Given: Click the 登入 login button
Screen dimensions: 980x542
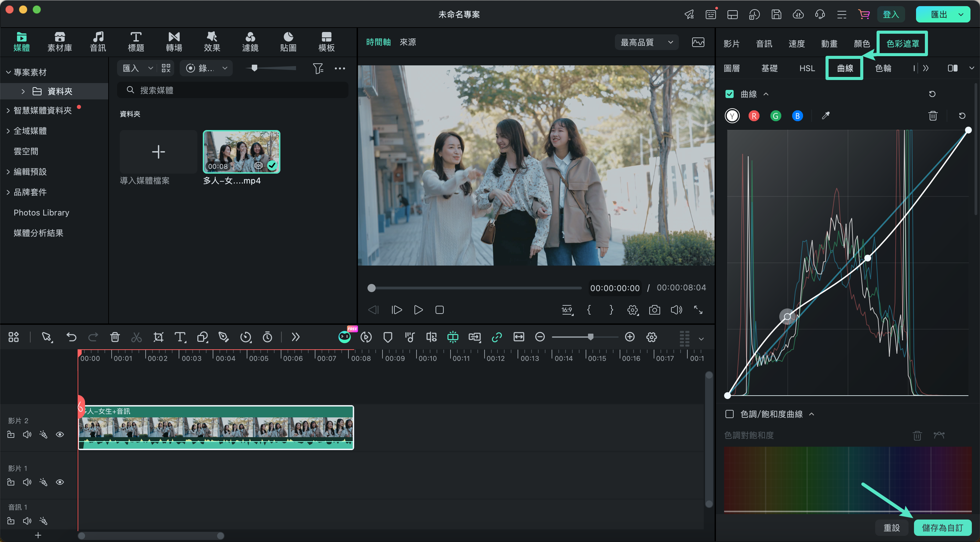Looking at the screenshot, I should coord(891,14).
